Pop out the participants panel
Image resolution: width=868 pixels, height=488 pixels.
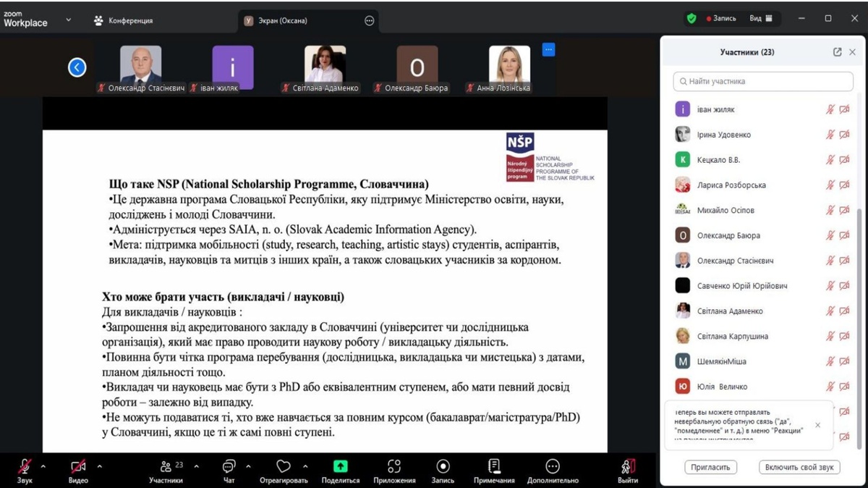(837, 52)
